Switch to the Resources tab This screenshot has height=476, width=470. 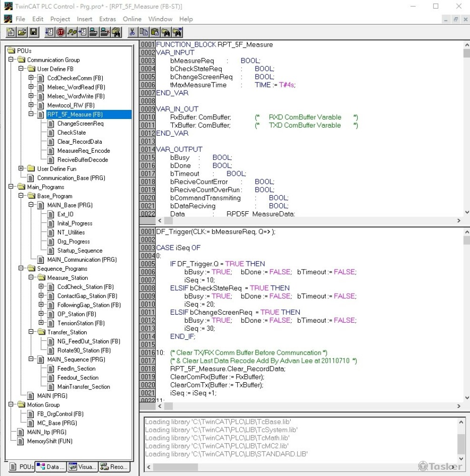[113, 467]
